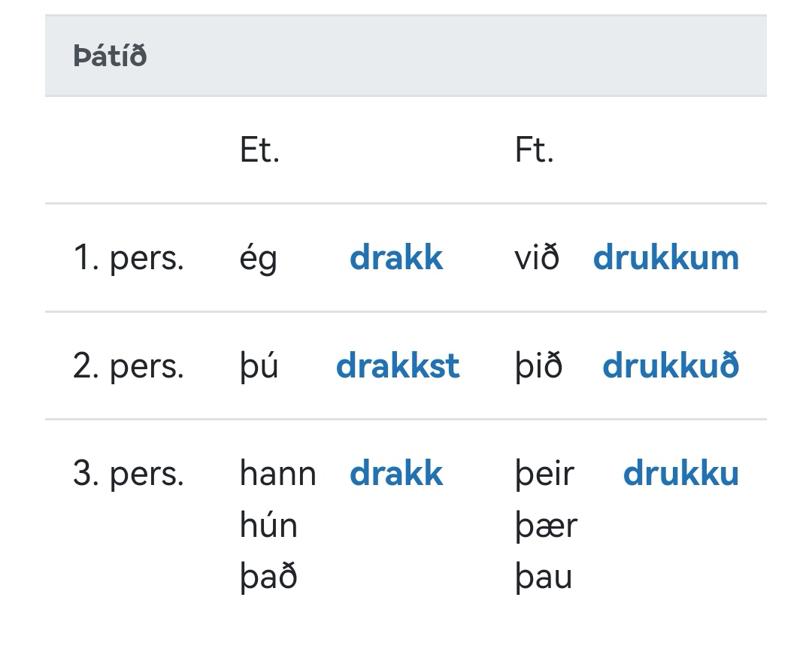Screen dimensions: 812x664
Task: Open the 'drukkum' verb form link
Action: (665, 258)
